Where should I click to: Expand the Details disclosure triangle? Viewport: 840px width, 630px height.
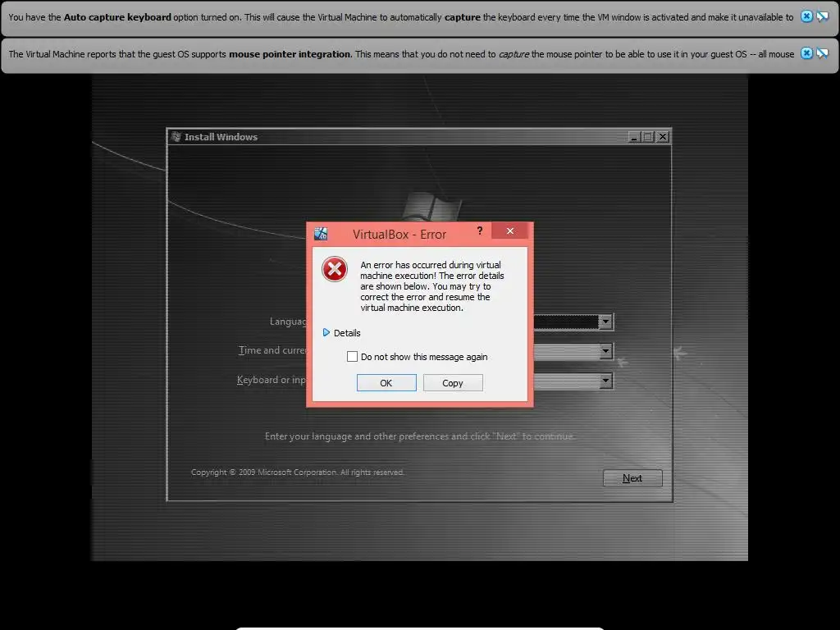pos(326,333)
